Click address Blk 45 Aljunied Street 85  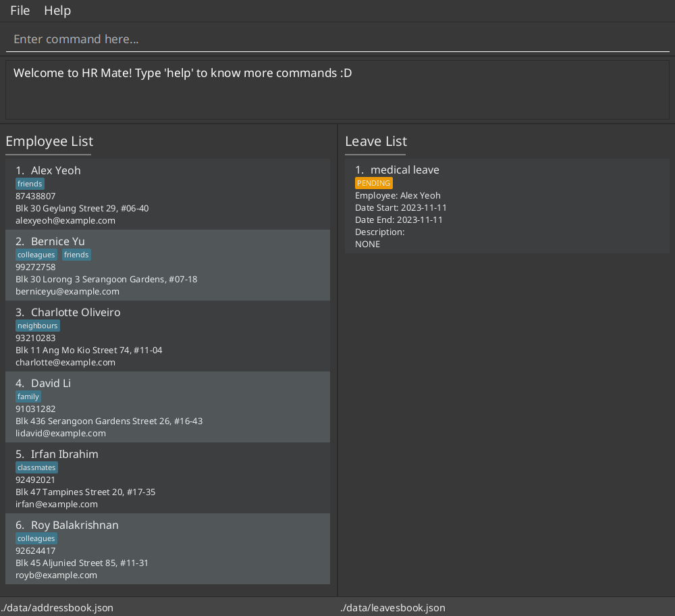(x=82, y=563)
